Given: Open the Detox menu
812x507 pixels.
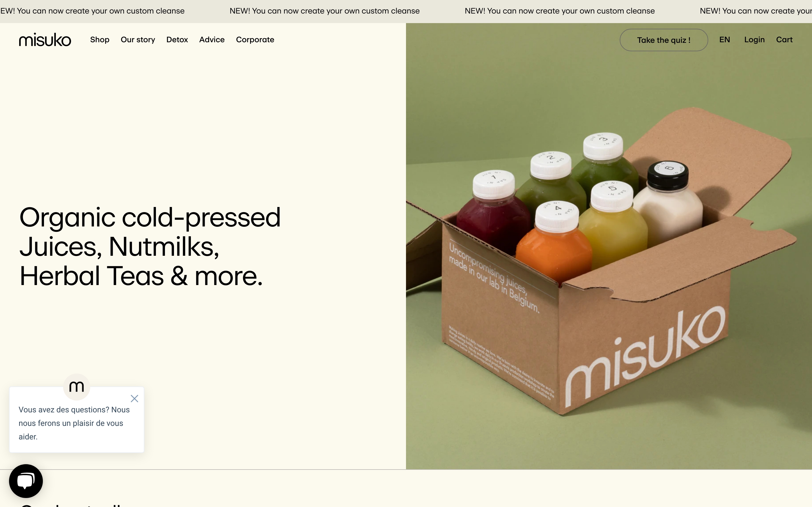Looking at the screenshot, I should (177, 39).
